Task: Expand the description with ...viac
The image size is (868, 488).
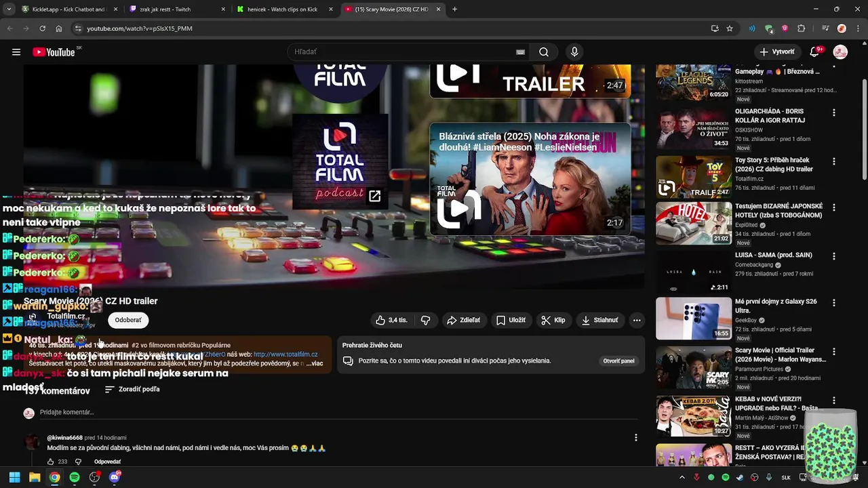Action: tap(315, 363)
